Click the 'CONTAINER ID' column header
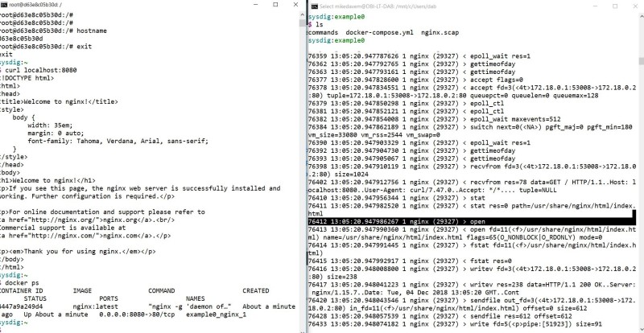This screenshot has height=333, width=644. (22, 290)
